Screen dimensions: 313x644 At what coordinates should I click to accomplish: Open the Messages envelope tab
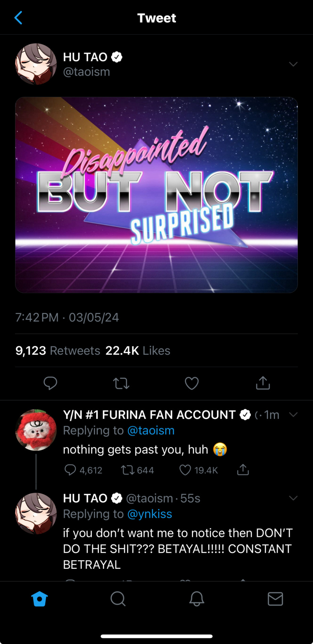click(275, 599)
